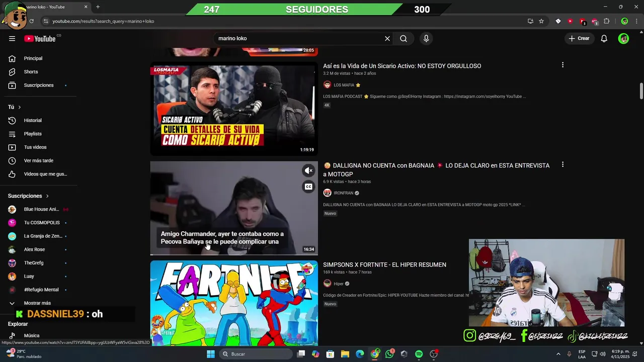This screenshot has height=362, width=644.
Task: Expand the Tú section chevron
Action: click(x=20, y=107)
